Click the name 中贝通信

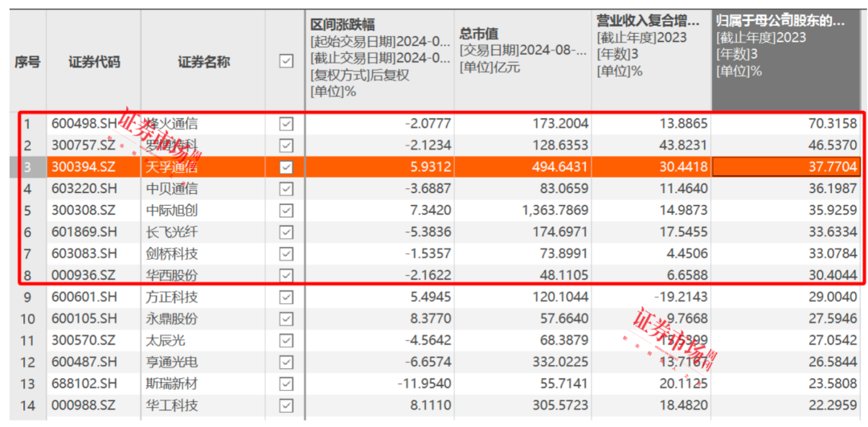click(x=171, y=189)
